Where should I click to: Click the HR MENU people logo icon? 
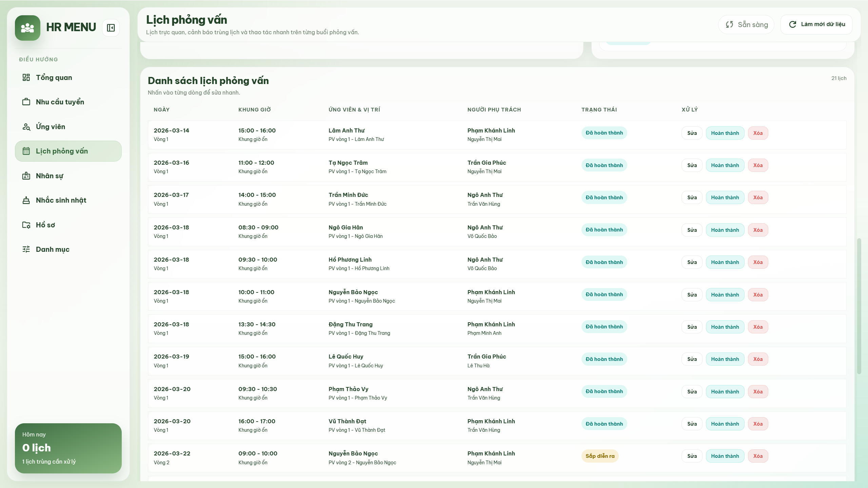(x=27, y=28)
